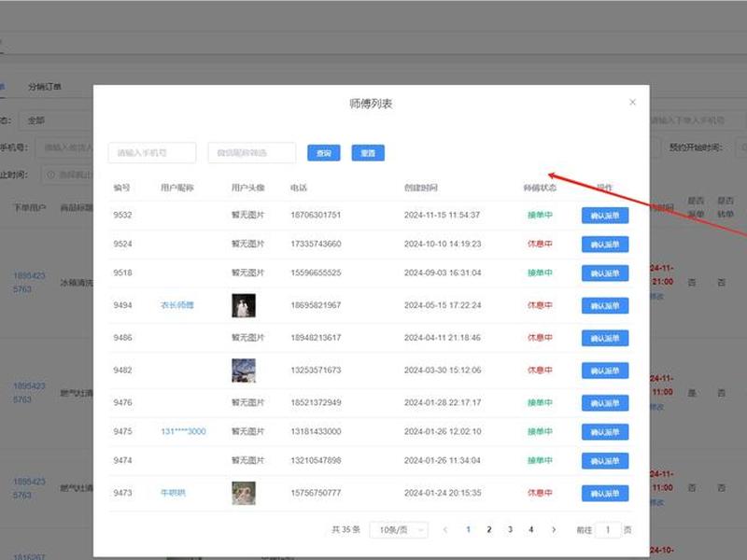Click creation time 2024-11-15 11:54:37
The width and height of the screenshot is (747, 560).
point(443,215)
